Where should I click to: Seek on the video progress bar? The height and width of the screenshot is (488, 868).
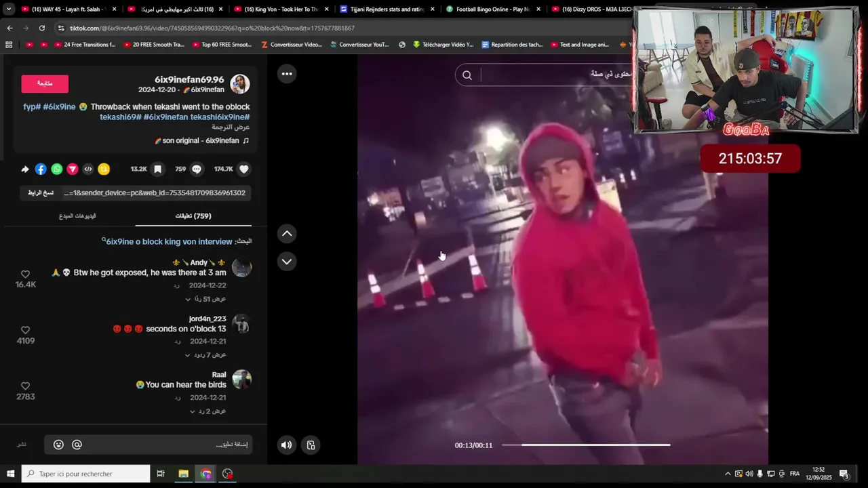click(x=586, y=445)
